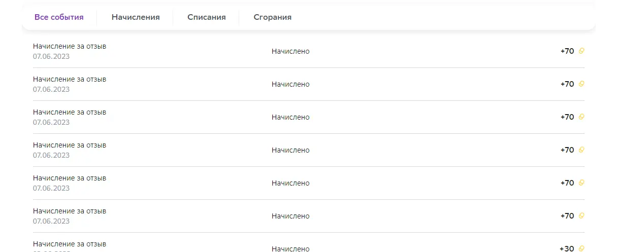Screen dimensions: 644x252
Task: Select the +30 bonus amount
Action: [567, 248]
